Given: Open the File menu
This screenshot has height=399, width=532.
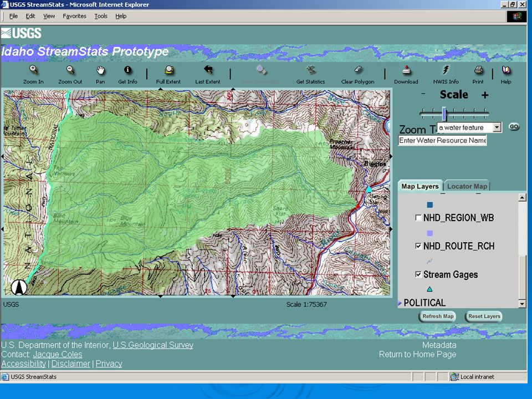Looking at the screenshot, I should [x=13, y=16].
